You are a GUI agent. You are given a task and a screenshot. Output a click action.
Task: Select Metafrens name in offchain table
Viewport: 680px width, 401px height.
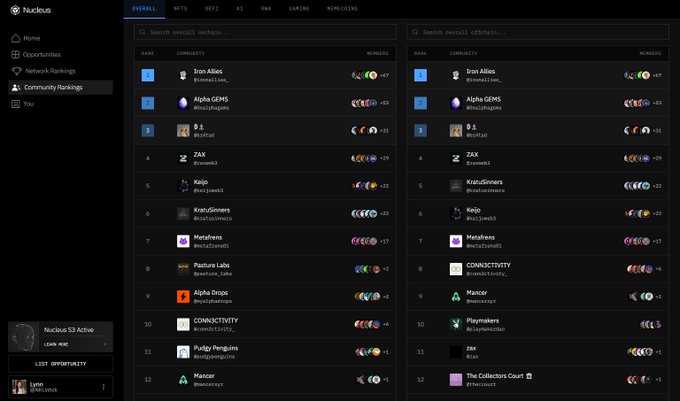point(480,238)
